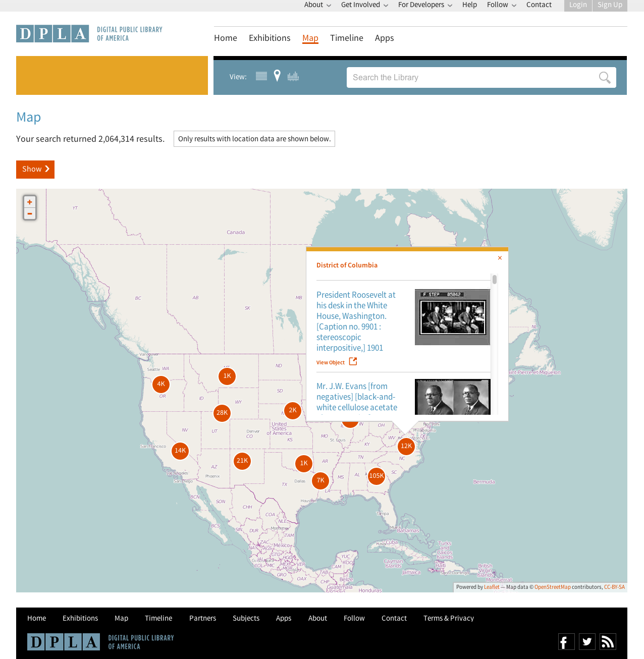Zoom in on the map
This screenshot has height=659, width=644.
(x=30, y=202)
